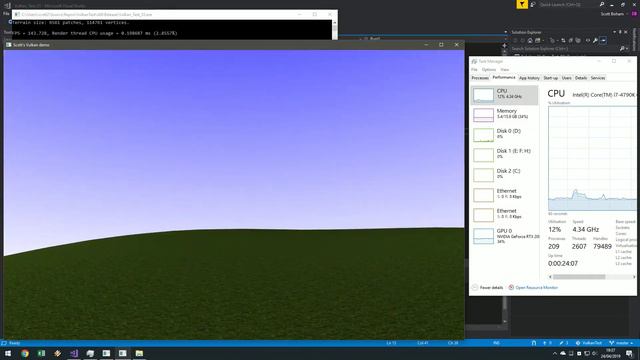
Task: Switch to the Services tab
Action: tap(598, 78)
